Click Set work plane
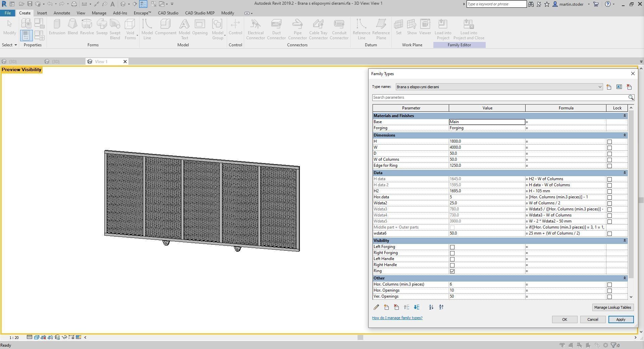 click(x=398, y=27)
